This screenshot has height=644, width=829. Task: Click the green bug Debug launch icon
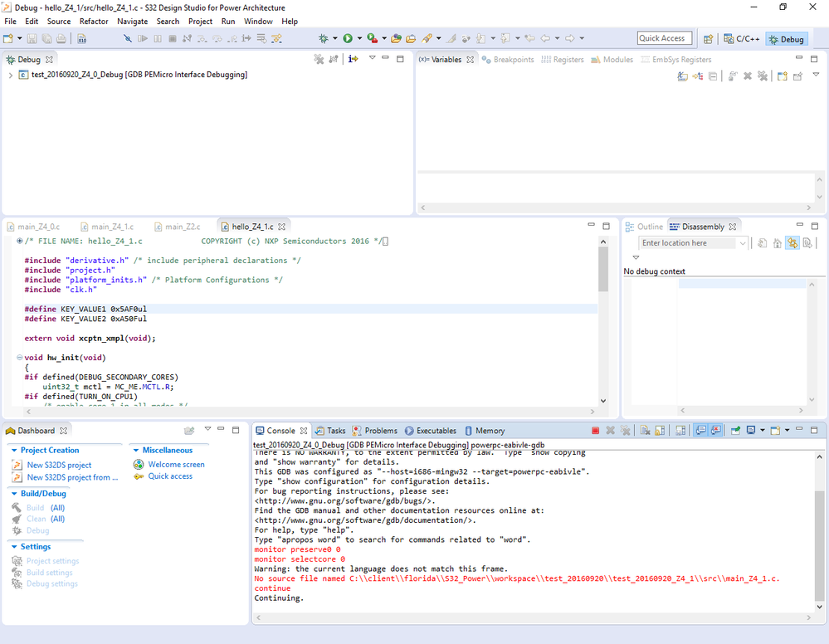point(323,39)
